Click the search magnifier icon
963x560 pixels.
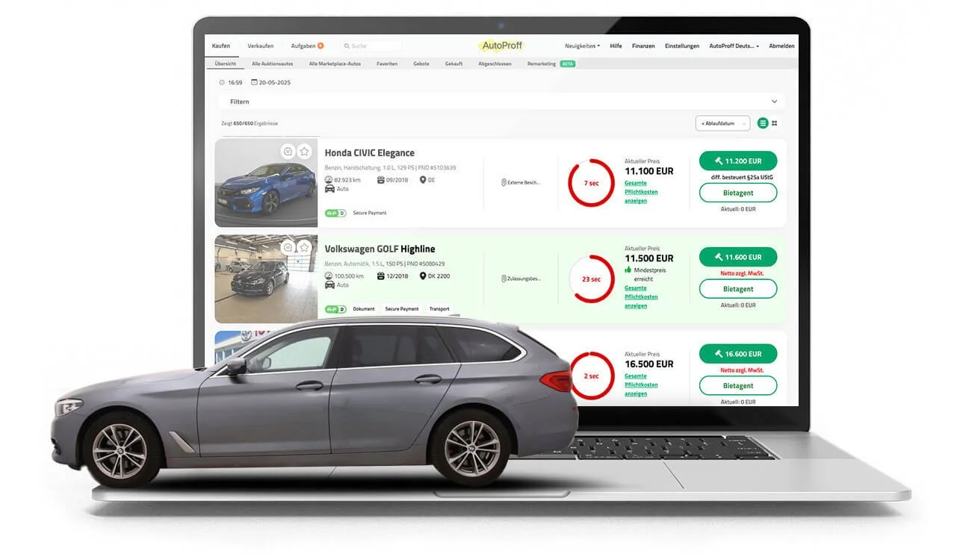tap(347, 46)
